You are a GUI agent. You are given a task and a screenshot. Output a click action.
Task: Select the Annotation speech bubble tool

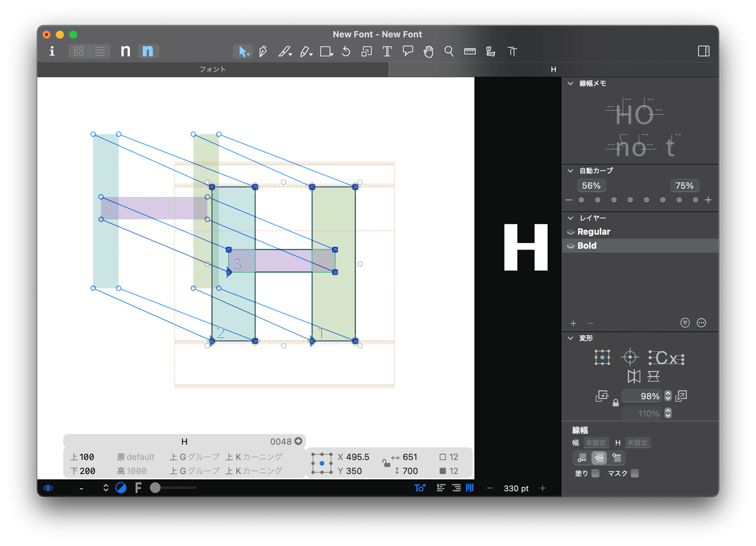[408, 52]
